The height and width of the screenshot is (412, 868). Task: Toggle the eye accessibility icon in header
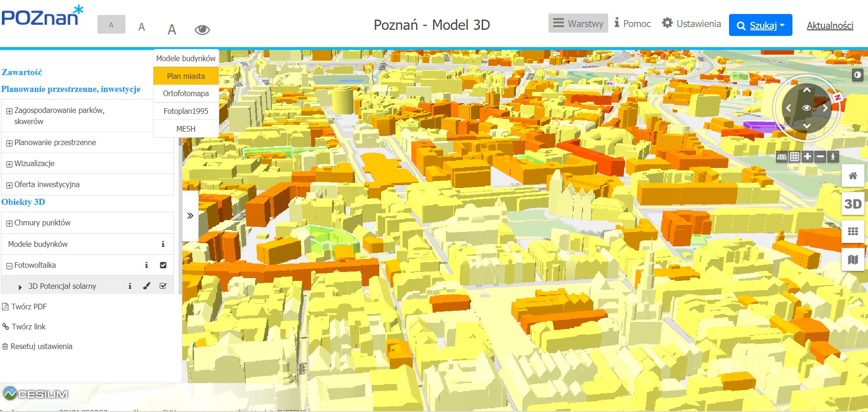click(x=202, y=30)
